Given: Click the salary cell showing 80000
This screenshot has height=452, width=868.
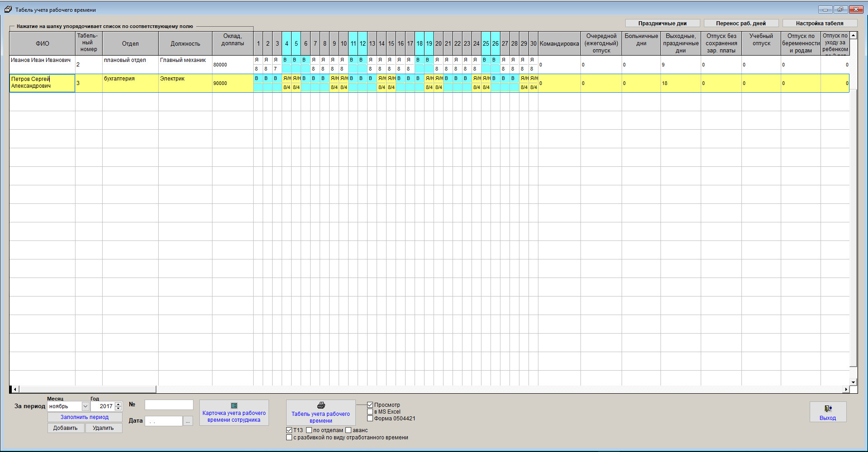Looking at the screenshot, I should coord(233,65).
